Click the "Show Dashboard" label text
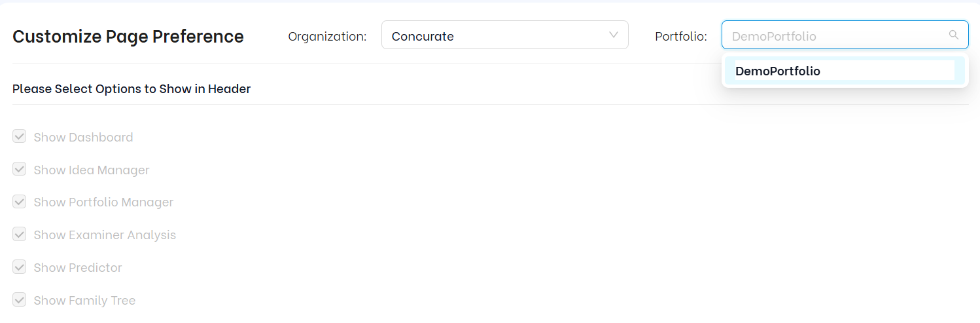 pos(83,137)
